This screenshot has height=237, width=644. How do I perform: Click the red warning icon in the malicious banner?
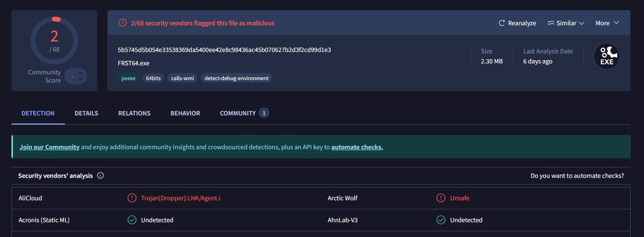point(123,23)
